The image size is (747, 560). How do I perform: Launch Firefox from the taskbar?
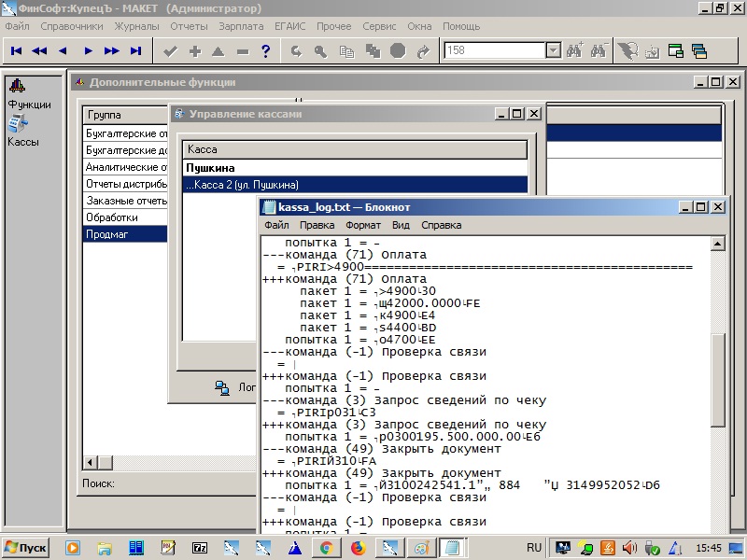[358, 547]
